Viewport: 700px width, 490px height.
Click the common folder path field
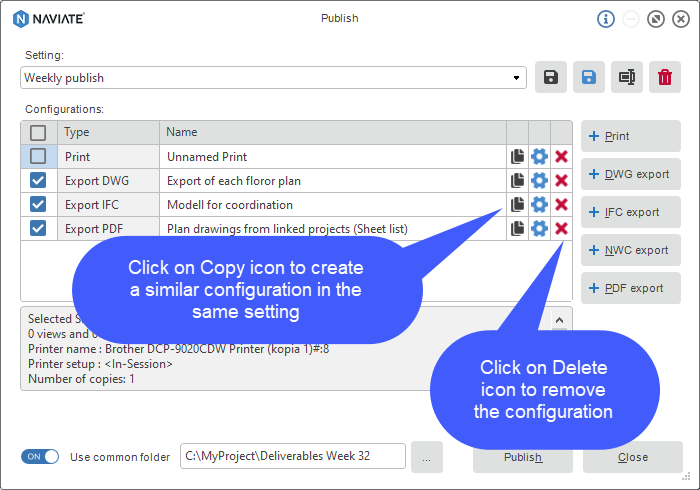tap(293, 456)
